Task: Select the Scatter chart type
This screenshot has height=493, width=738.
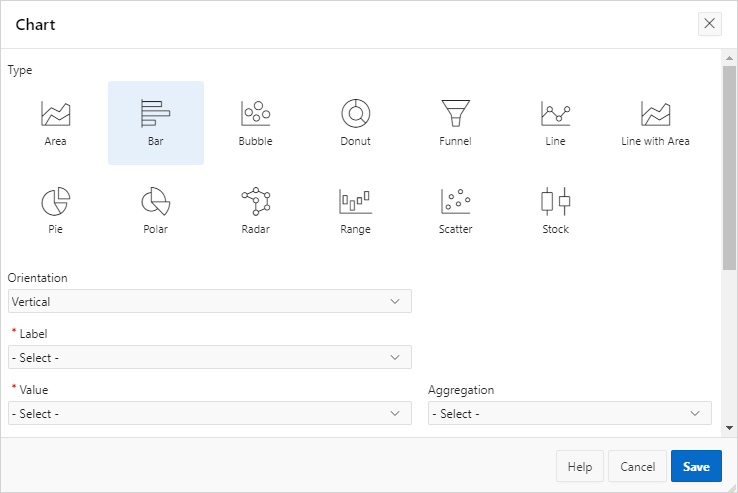Action: (455, 211)
